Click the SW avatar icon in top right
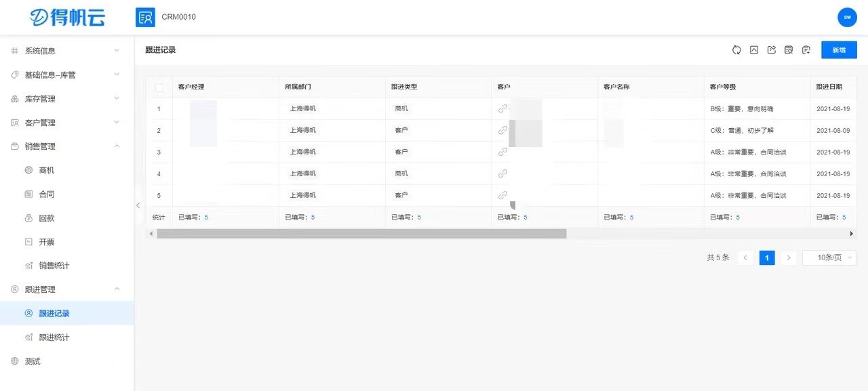Image resolution: width=868 pixels, height=391 pixels. click(x=847, y=17)
